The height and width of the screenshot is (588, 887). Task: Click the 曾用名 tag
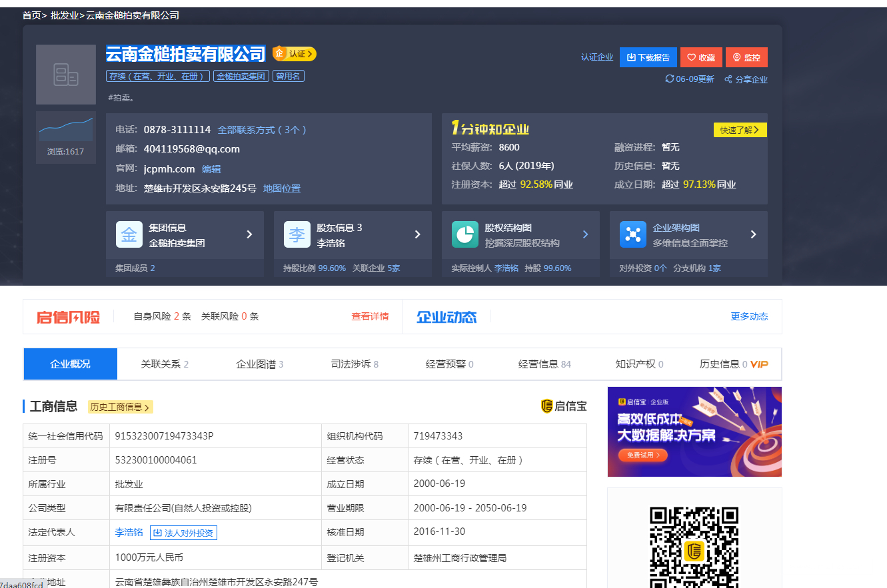pos(289,76)
